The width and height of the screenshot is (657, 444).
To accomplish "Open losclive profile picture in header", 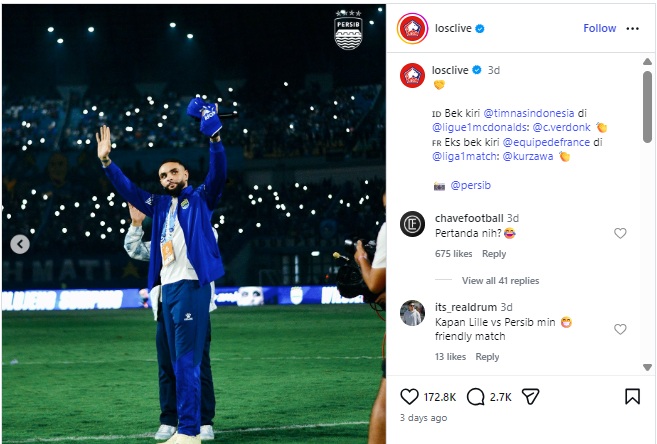I will (x=412, y=28).
